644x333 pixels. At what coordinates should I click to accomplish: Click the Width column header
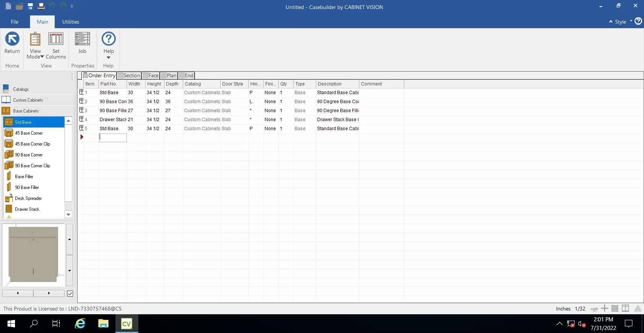coord(136,84)
